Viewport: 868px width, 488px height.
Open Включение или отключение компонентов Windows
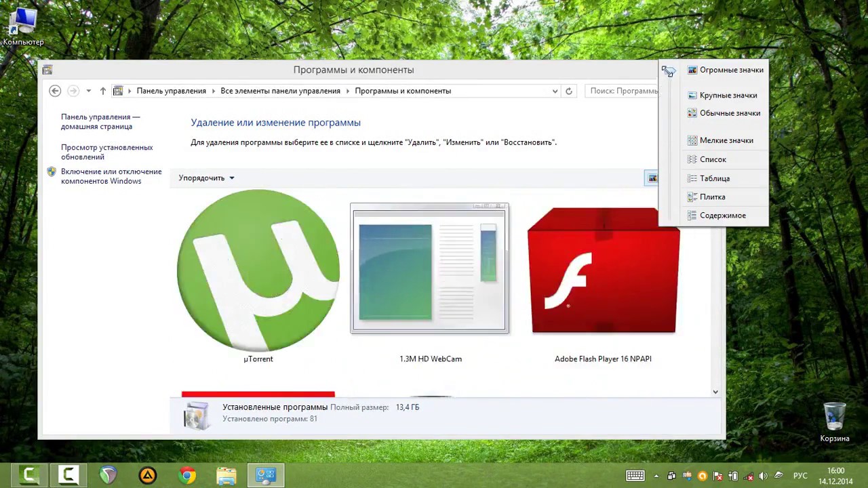tap(111, 176)
